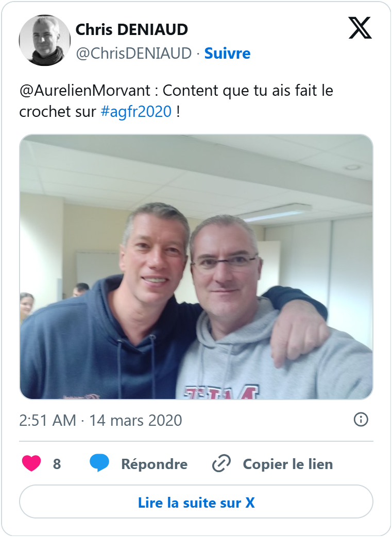Click the like count number 8
Screen dimensions: 392x537
tap(57, 464)
